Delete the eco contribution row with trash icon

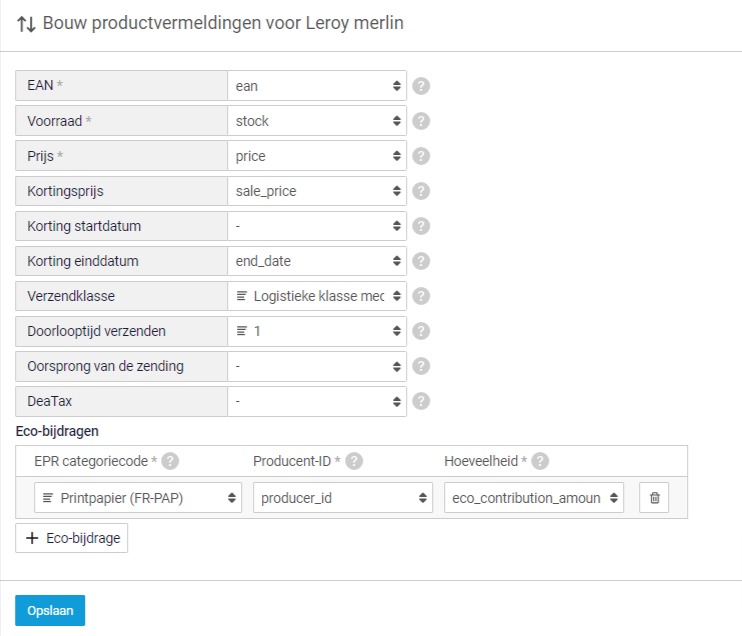pyautogui.click(x=654, y=498)
